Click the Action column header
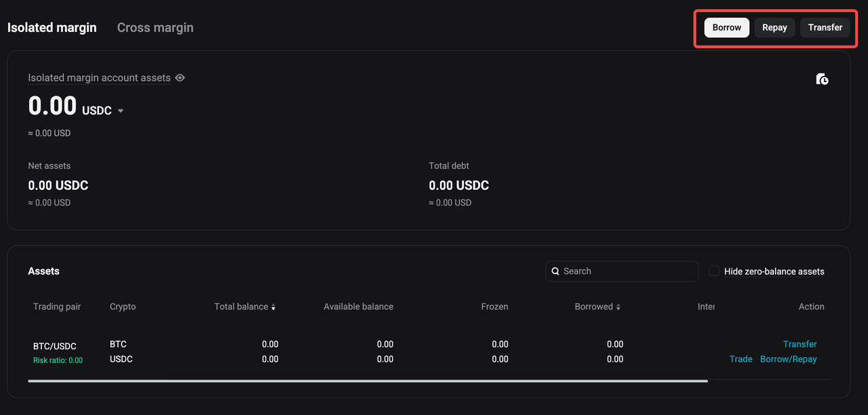Image resolution: width=868 pixels, height=415 pixels. 812,307
